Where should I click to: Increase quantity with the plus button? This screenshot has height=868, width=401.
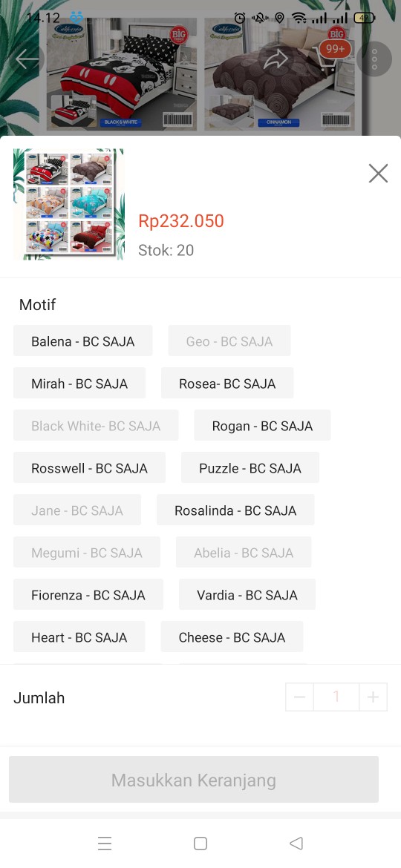[374, 697]
